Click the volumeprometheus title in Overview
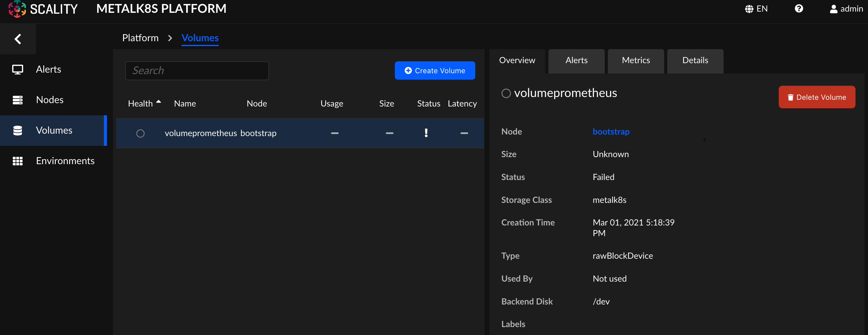The width and height of the screenshot is (868, 335). (565, 93)
